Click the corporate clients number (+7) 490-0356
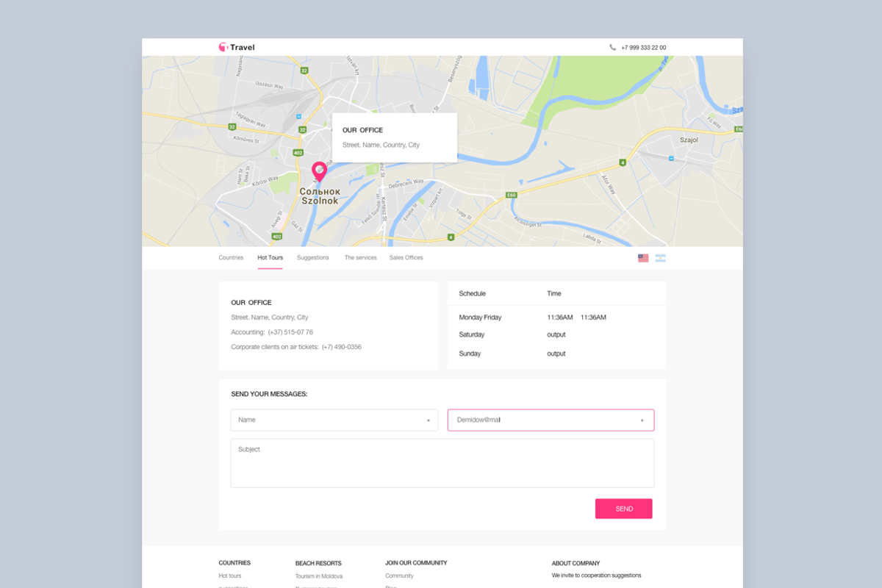Screen dimensions: 882x588 pos(342,347)
